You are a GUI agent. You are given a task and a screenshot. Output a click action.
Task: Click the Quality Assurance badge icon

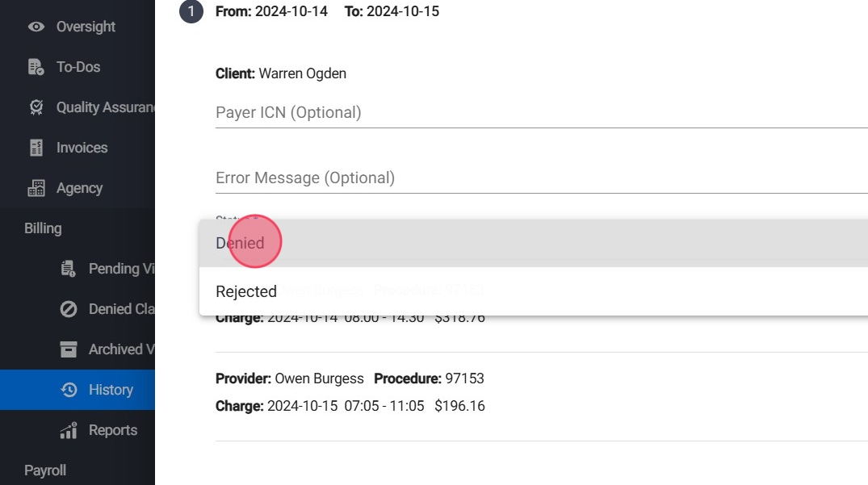(x=36, y=107)
